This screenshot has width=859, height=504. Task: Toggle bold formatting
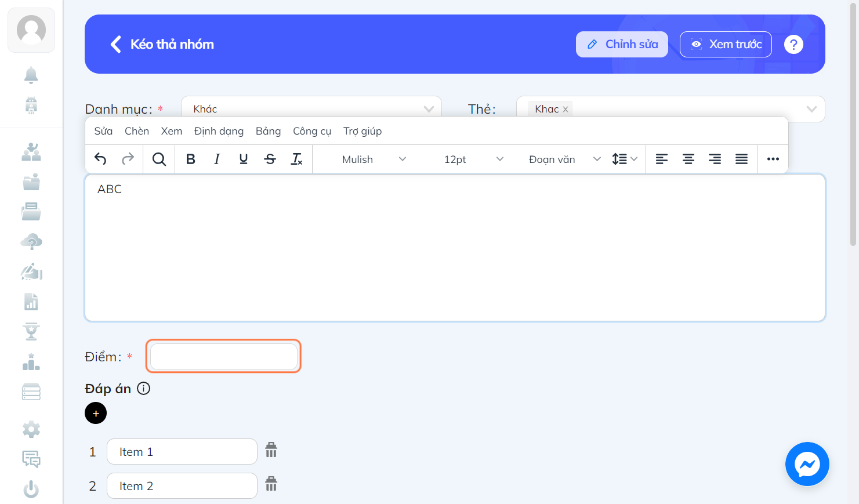pyautogui.click(x=190, y=159)
